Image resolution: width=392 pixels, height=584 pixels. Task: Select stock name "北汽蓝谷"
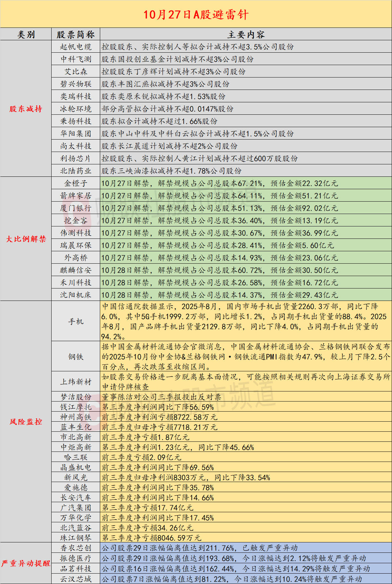pos(76,528)
